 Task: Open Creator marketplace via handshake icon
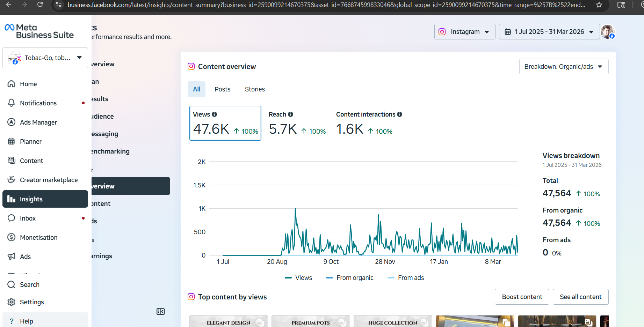[12, 180]
